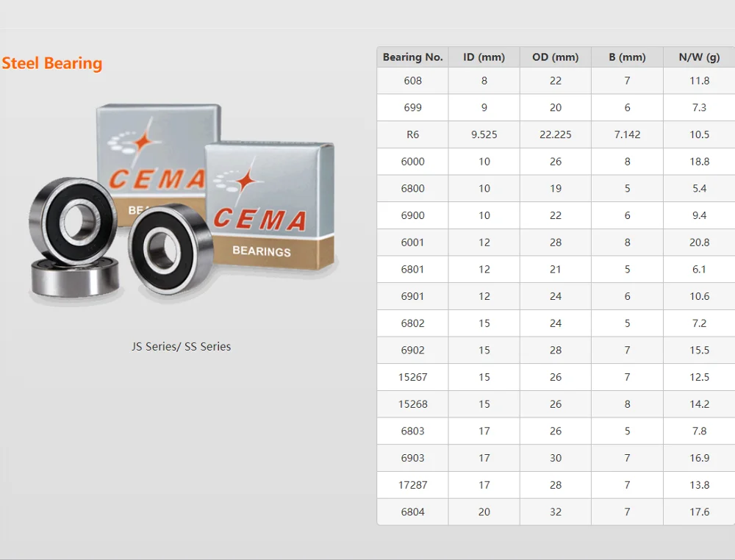The width and height of the screenshot is (735, 560).
Task: Select bearing number 6001 cell
Action: (412, 243)
